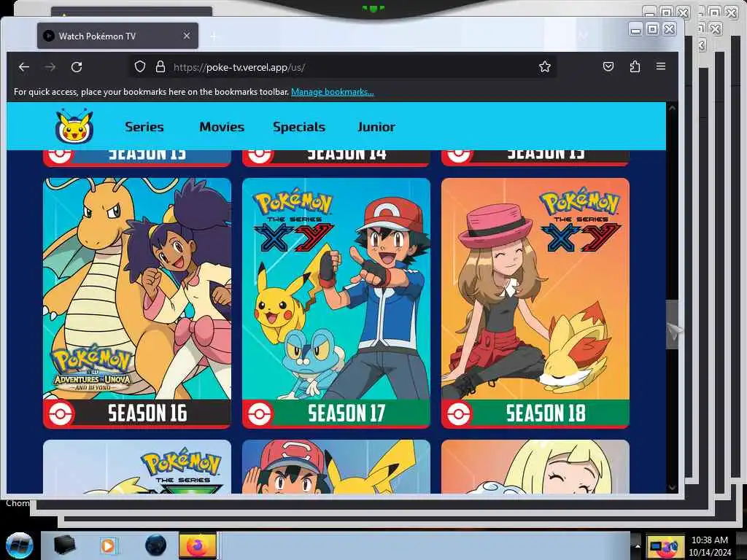Open the partially visible Season 13 card
This screenshot has width=747, height=560.
point(137,157)
